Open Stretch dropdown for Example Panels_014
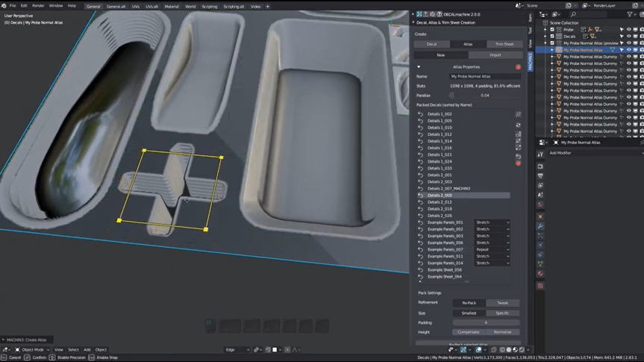 coord(493,263)
